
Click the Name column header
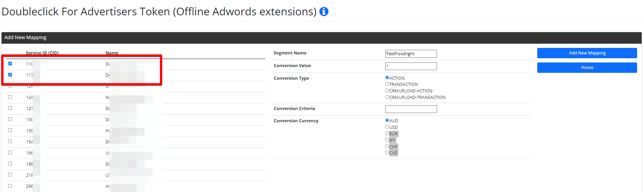112,53
